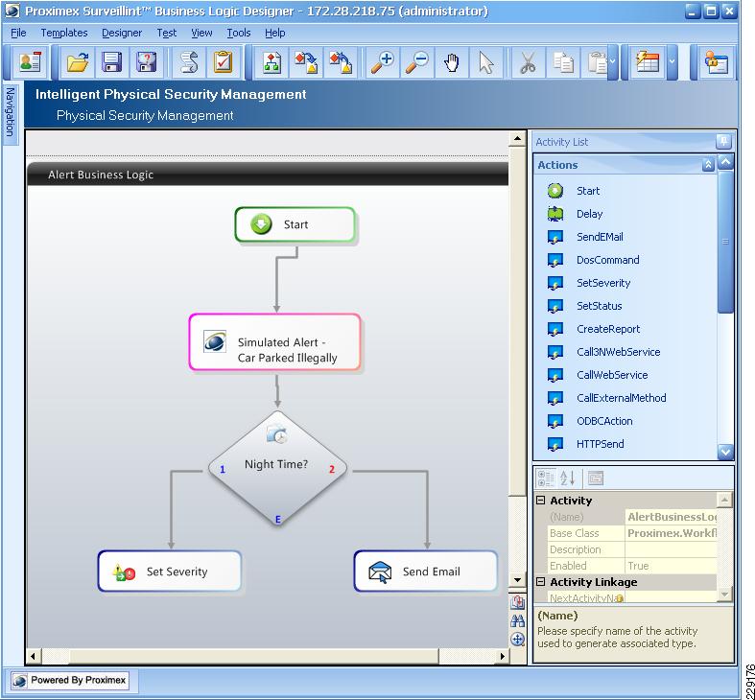Click the crosshair pan navigator icon
This screenshot has width=755, height=700.
coord(518,640)
